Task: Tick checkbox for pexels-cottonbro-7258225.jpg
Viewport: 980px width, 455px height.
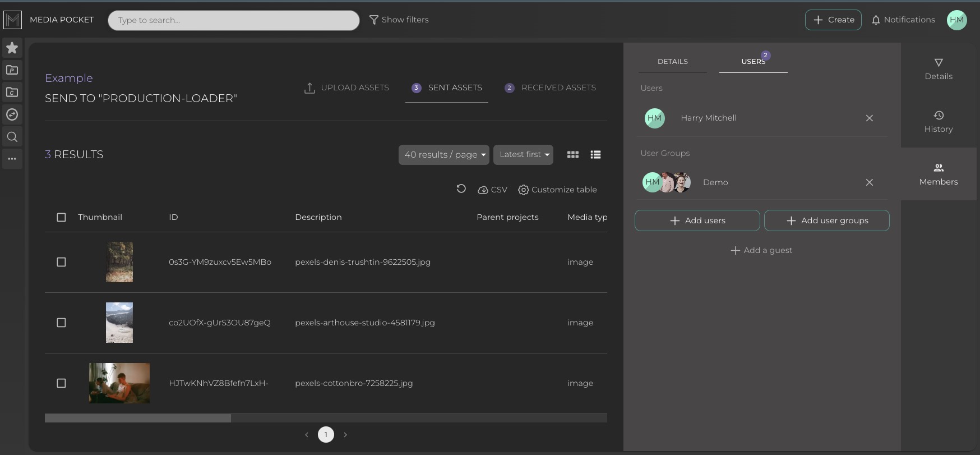Action: point(62,383)
